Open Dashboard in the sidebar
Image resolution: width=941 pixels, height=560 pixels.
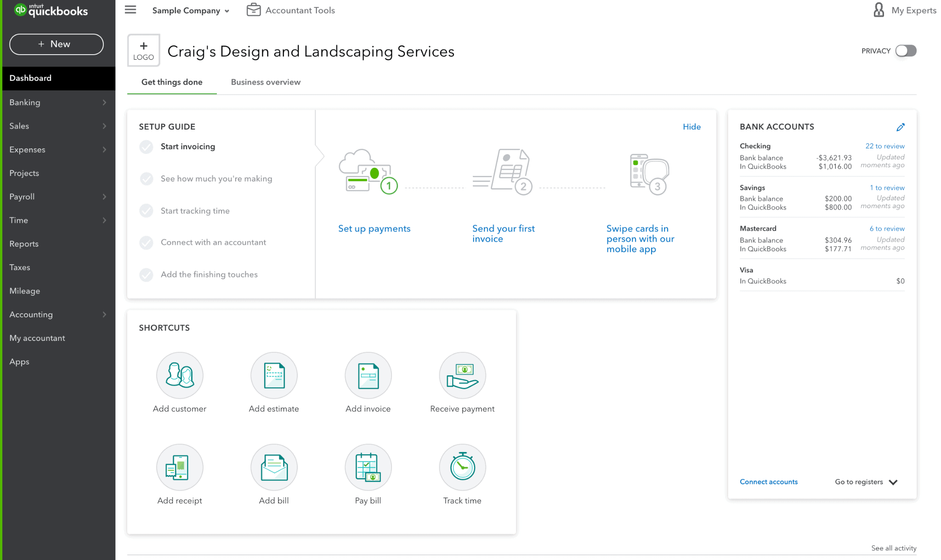point(59,78)
